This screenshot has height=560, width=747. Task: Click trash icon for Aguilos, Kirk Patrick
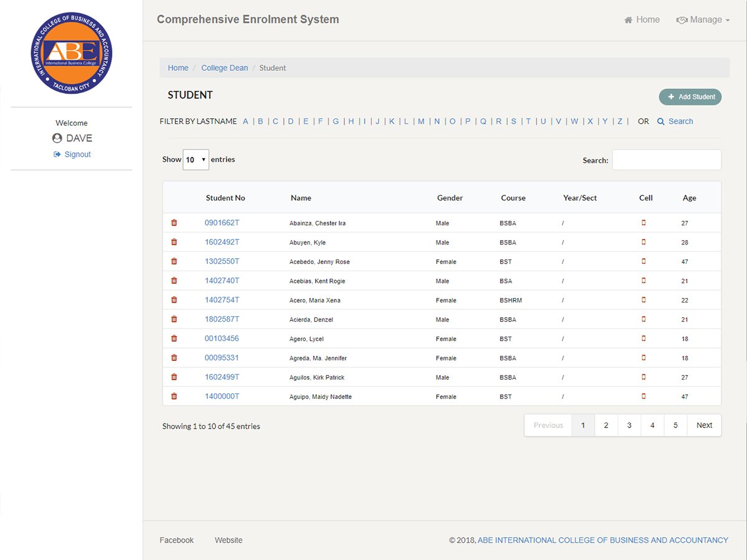pyautogui.click(x=174, y=377)
